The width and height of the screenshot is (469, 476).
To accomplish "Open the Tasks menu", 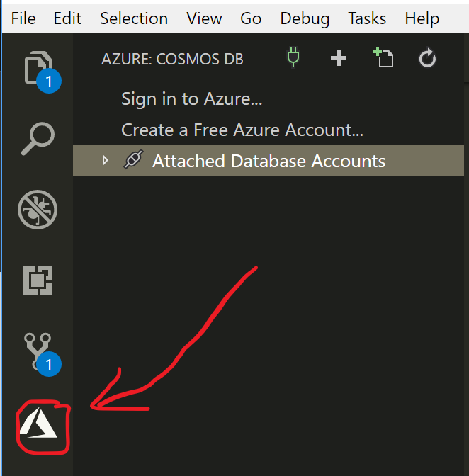I will coord(367,18).
